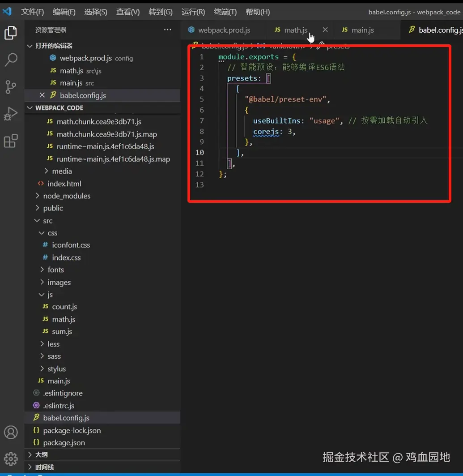Open sum.js file
The width and height of the screenshot is (463, 476).
coord(103,331)
